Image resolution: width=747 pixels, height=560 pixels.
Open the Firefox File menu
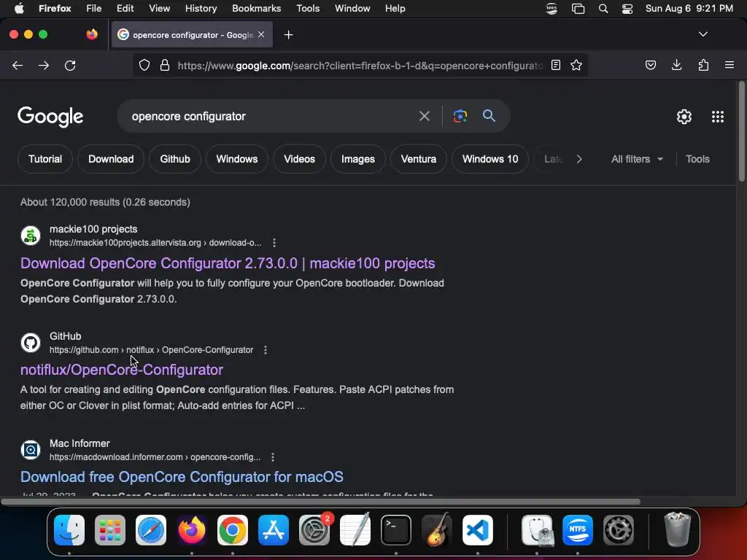click(94, 9)
